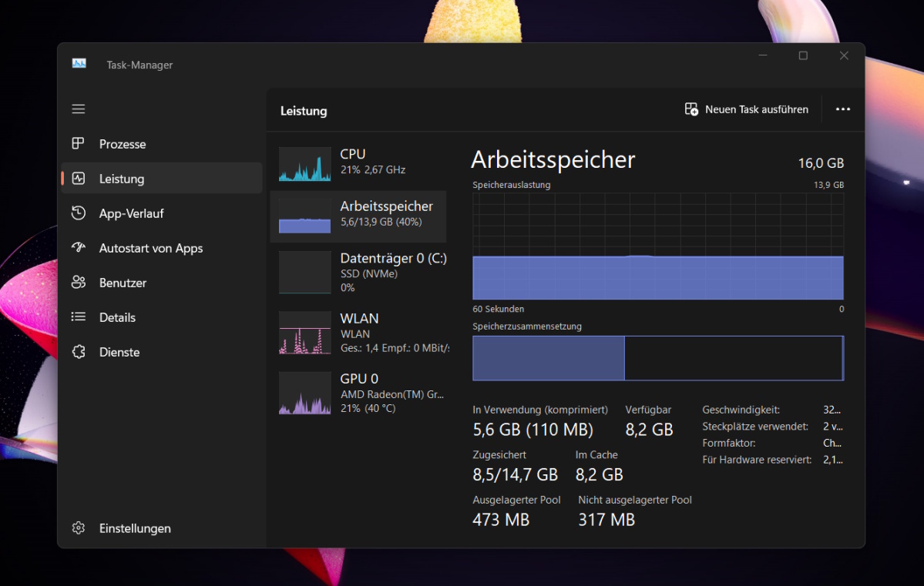The width and height of the screenshot is (924, 586).
Task: Click the Leistung performance icon
Action: pos(78,179)
